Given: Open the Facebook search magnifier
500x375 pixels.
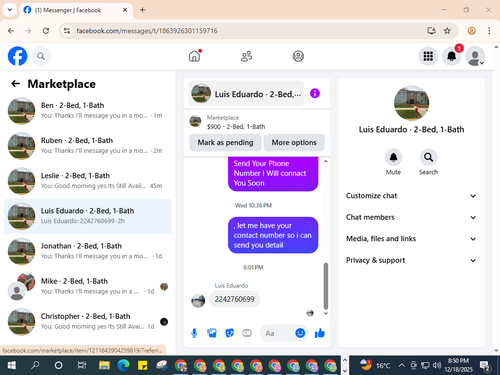Looking at the screenshot, I should 41,56.
